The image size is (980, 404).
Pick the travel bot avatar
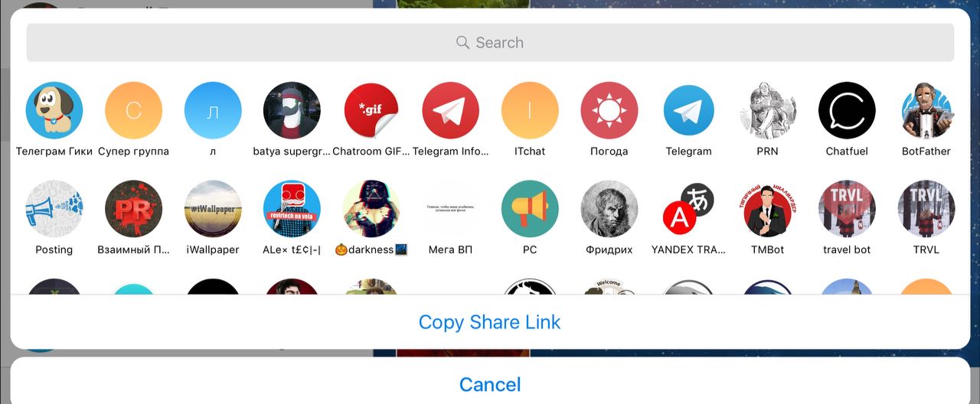(x=847, y=209)
